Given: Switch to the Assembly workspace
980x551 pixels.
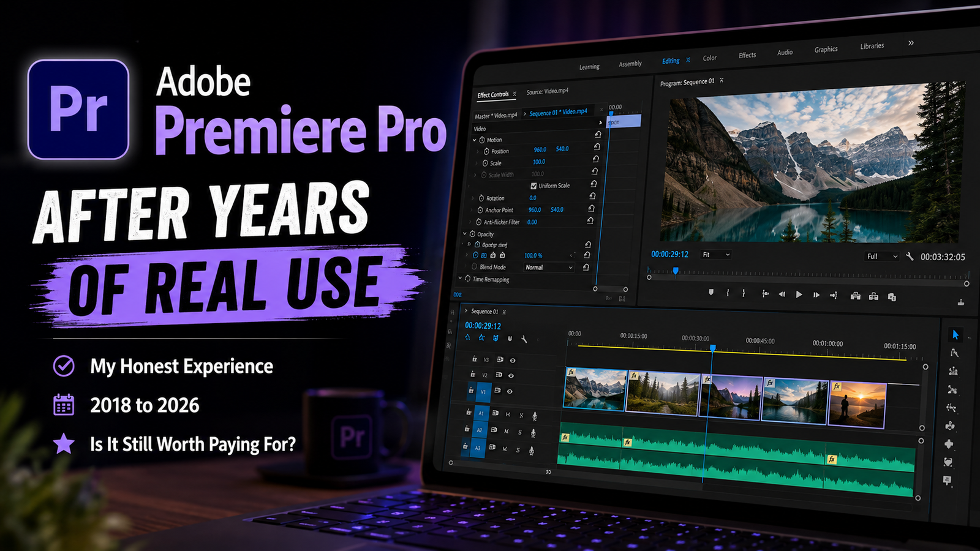Looking at the screenshot, I should click(630, 64).
